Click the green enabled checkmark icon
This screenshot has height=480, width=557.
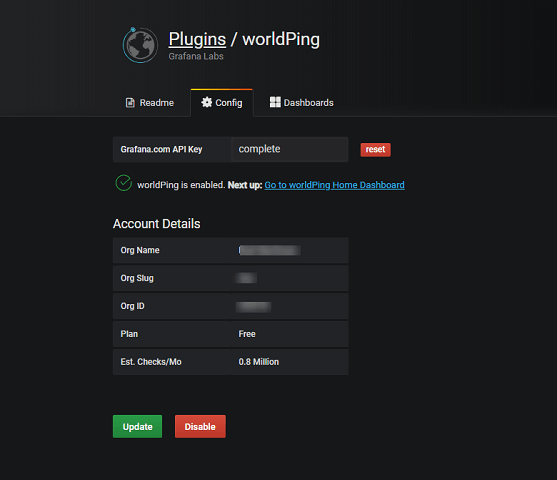124,183
